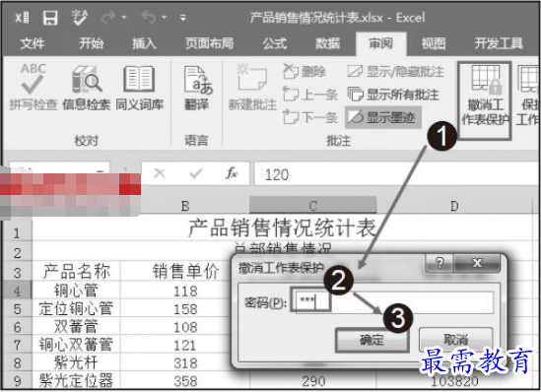This screenshot has width=541, height=392.
Task: Select the price cell 158
Action: pos(185,309)
